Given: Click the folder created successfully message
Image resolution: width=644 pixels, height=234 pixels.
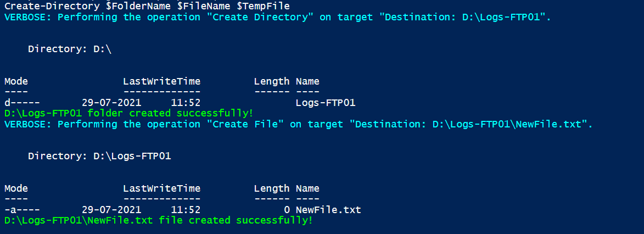Looking at the screenshot, I should [128, 113].
